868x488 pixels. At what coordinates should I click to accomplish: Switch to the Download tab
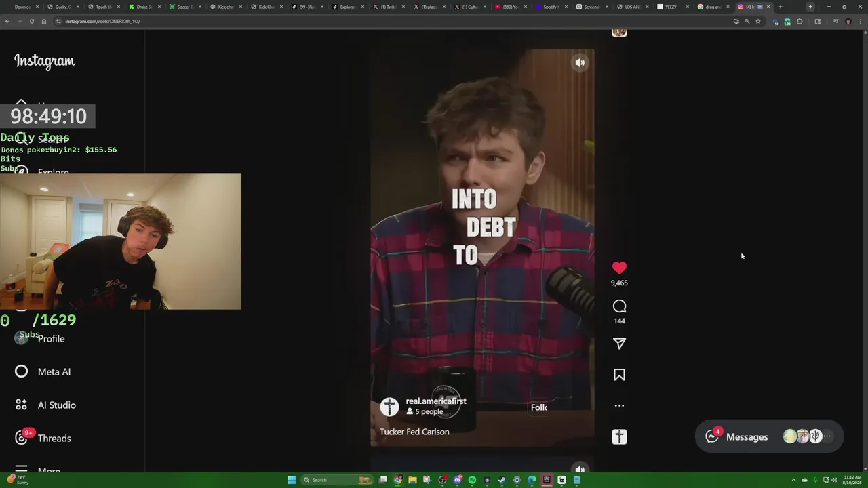[22, 7]
